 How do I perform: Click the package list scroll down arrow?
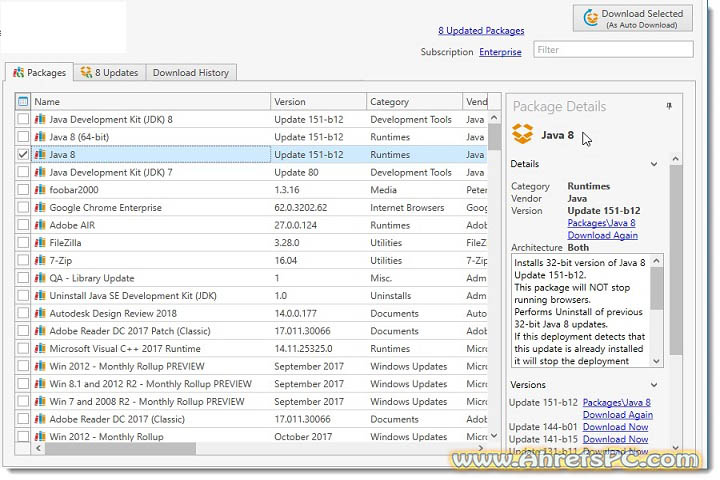(x=494, y=435)
